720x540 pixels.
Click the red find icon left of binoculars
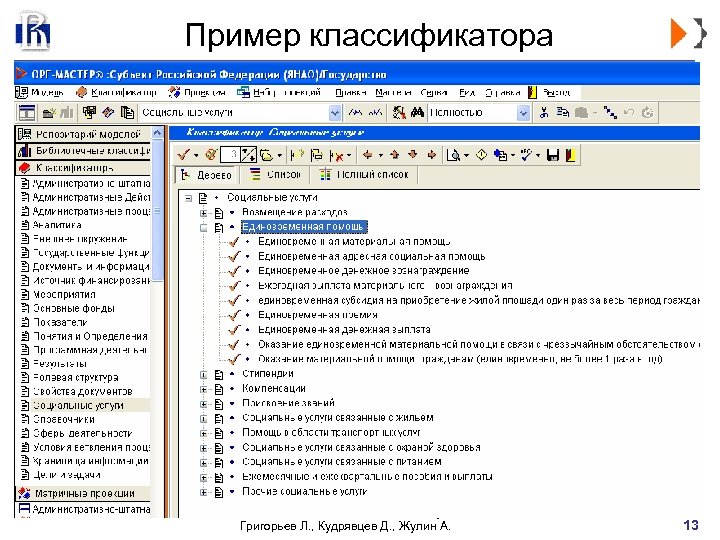coord(399,112)
